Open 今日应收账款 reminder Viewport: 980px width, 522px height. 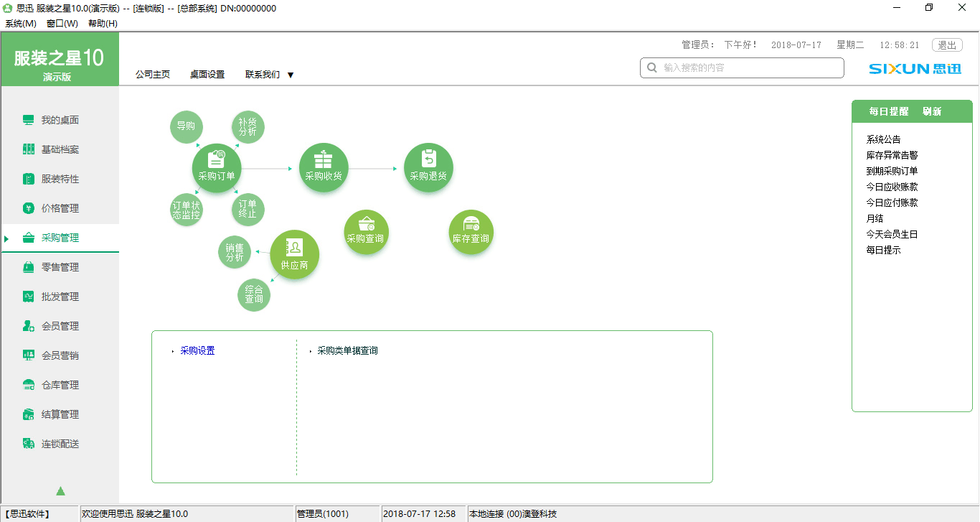pos(892,187)
